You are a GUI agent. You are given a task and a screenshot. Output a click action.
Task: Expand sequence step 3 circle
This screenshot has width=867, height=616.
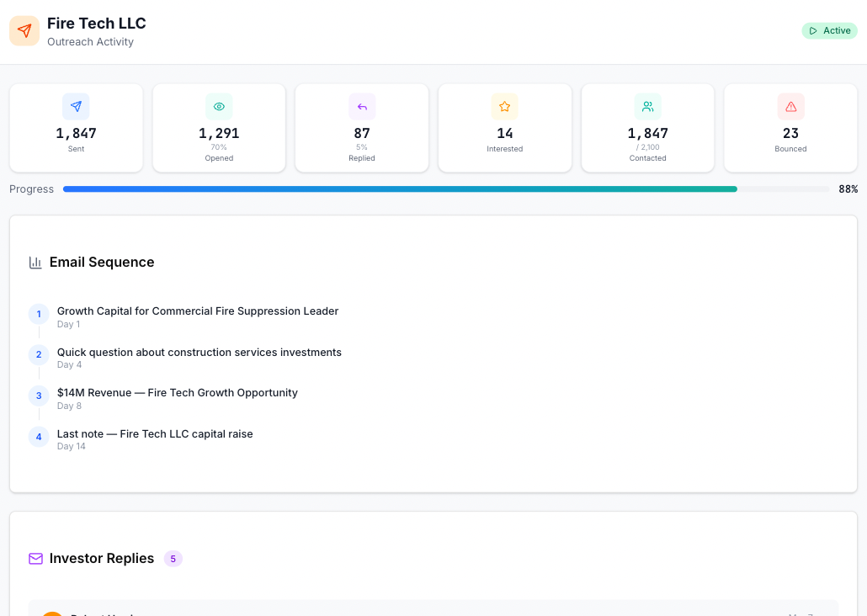[39, 396]
